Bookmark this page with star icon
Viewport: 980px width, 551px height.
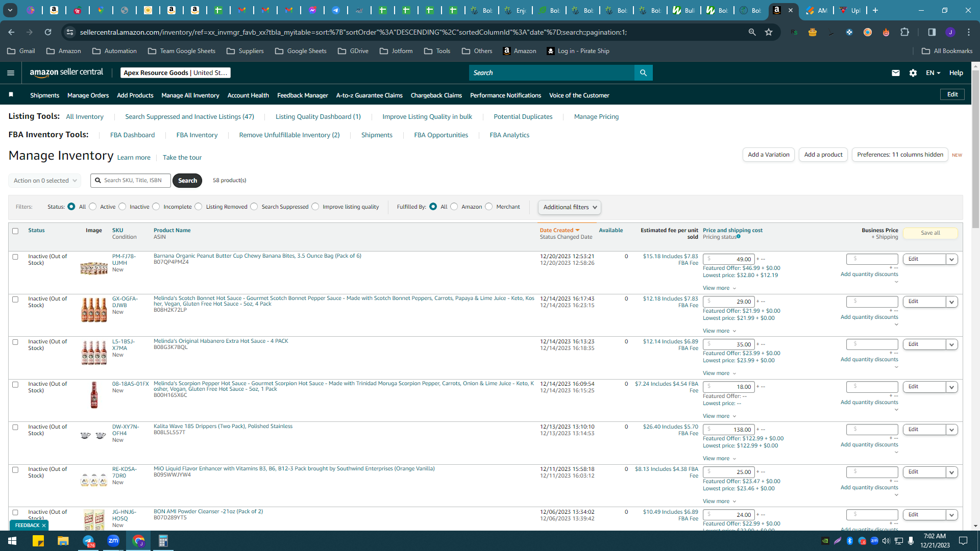pos(769,32)
